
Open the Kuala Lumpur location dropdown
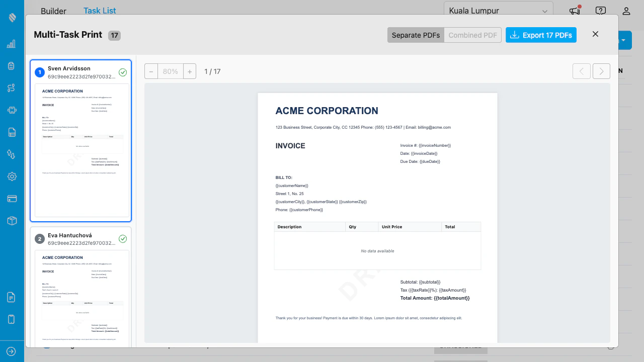pyautogui.click(x=498, y=11)
